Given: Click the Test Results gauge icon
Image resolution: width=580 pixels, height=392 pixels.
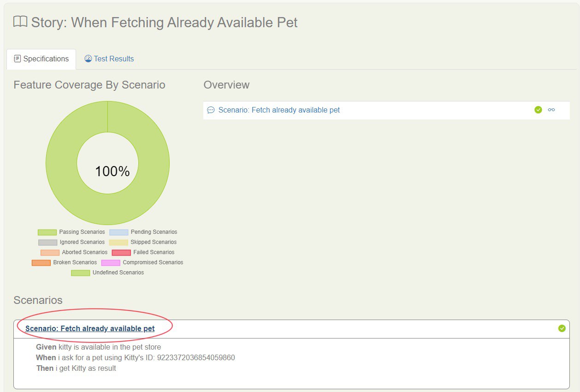Looking at the screenshot, I should pyautogui.click(x=88, y=59).
